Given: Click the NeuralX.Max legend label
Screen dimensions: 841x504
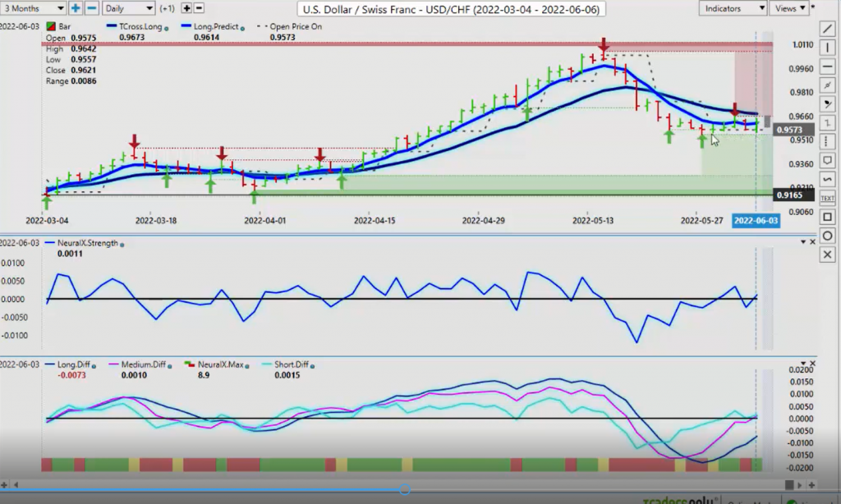Looking at the screenshot, I should (220, 364).
